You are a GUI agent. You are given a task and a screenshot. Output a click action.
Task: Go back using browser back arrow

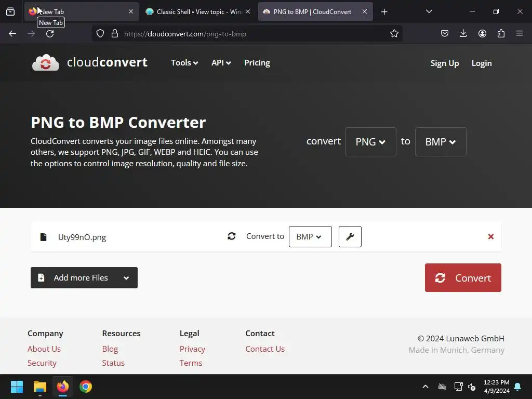click(x=12, y=34)
